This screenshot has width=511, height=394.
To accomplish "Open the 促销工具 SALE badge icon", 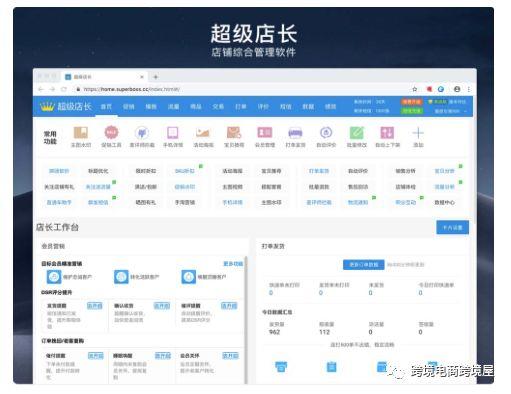I will [x=111, y=132].
